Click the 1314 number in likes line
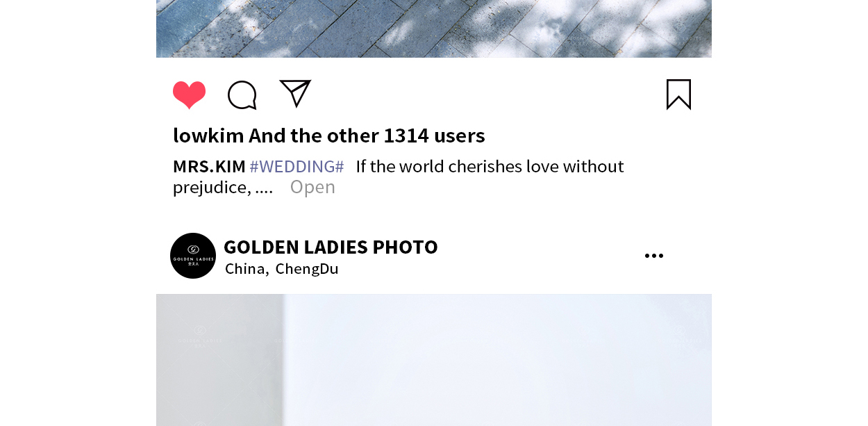Image resolution: width=868 pixels, height=426 pixels. click(406, 136)
